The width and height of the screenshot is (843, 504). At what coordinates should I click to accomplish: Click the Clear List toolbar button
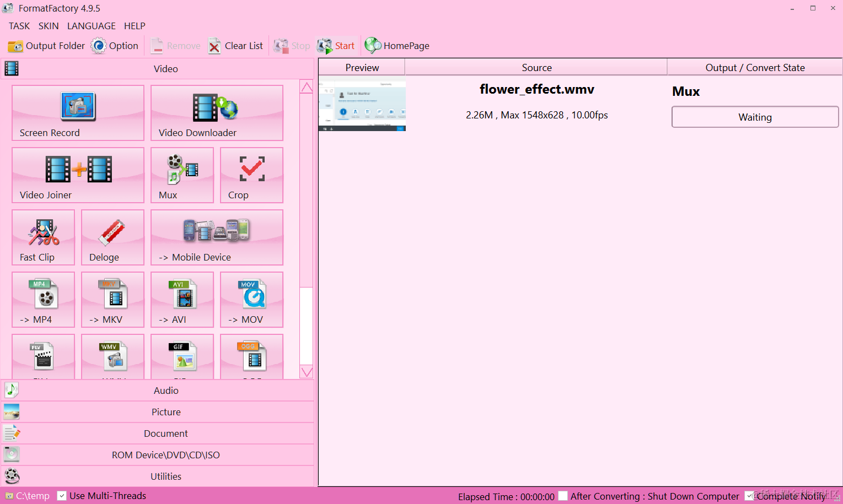click(x=235, y=46)
